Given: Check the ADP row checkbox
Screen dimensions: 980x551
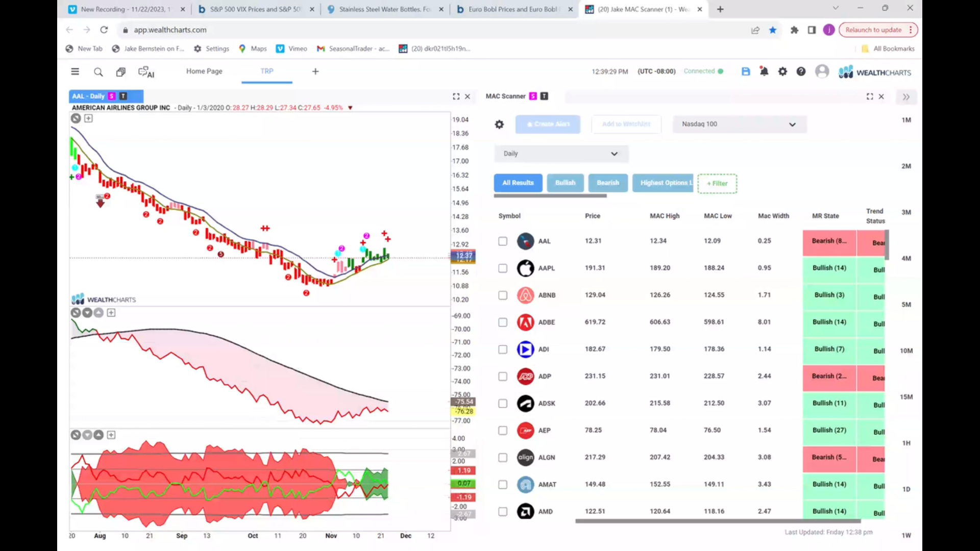Looking at the screenshot, I should pyautogui.click(x=503, y=377).
